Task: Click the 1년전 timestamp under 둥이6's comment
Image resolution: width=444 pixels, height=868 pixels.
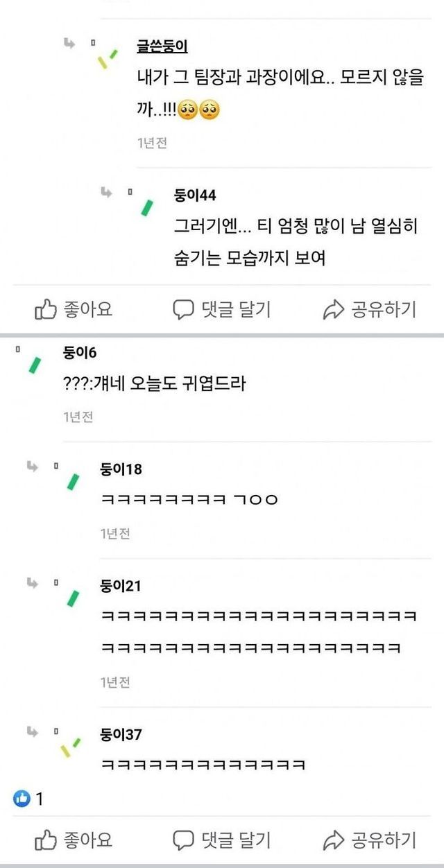Action: click(x=78, y=417)
